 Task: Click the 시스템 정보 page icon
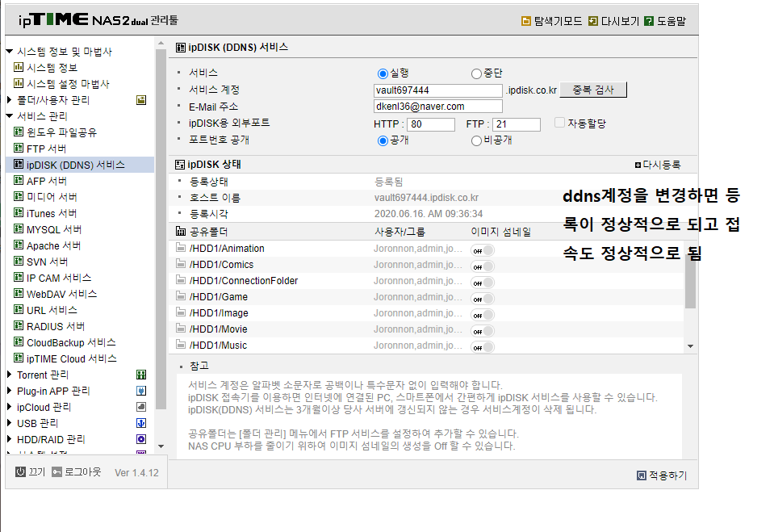pyautogui.click(x=19, y=67)
